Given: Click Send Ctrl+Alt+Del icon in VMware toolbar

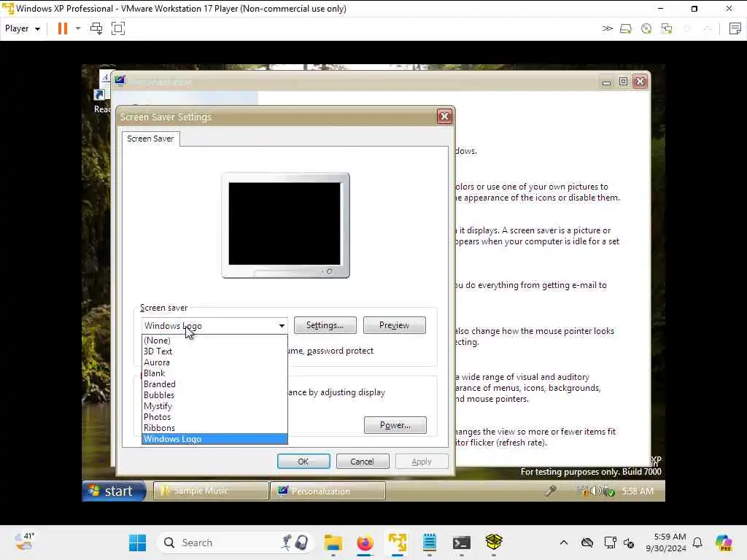Looking at the screenshot, I should point(96,28).
